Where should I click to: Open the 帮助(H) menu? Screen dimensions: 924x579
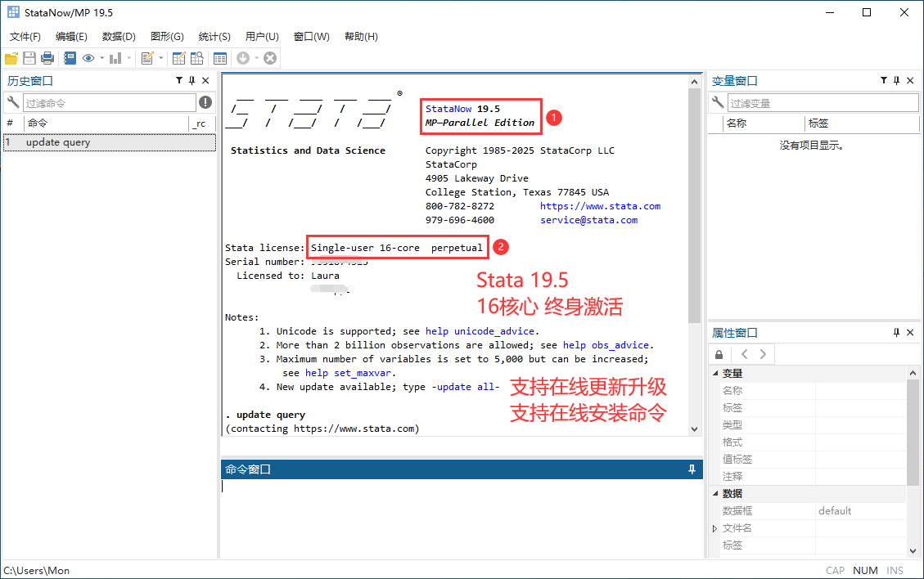pyautogui.click(x=361, y=37)
